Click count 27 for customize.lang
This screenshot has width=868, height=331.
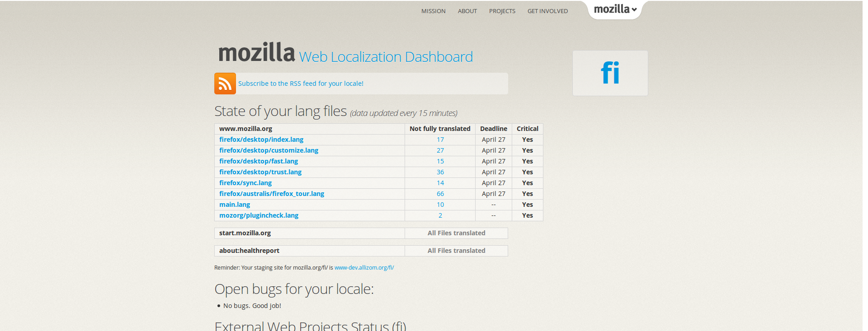[440, 150]
